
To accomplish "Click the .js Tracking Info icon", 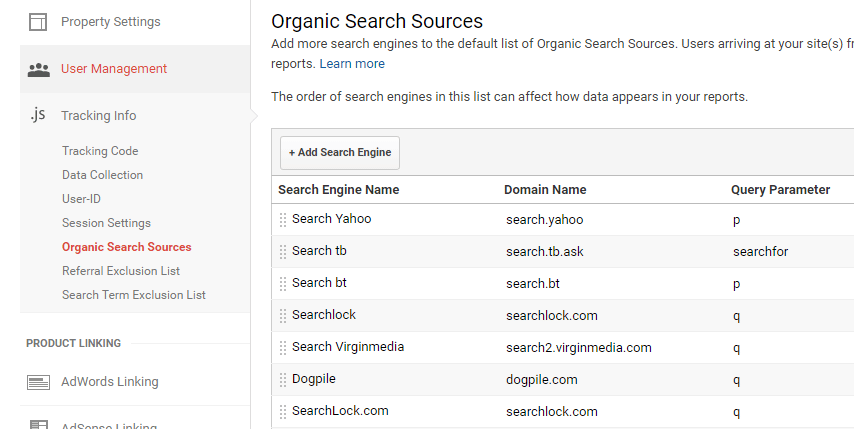I will click(38, 115).
